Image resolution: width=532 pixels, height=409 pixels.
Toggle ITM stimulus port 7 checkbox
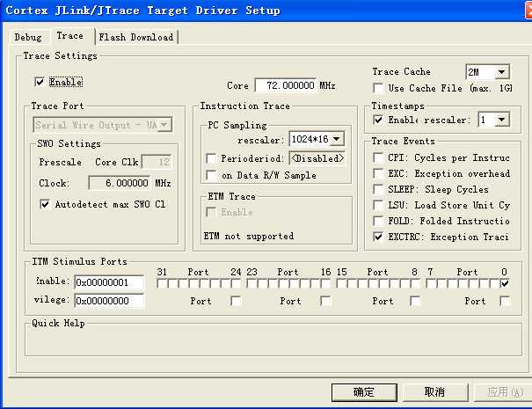pos(431,283)
